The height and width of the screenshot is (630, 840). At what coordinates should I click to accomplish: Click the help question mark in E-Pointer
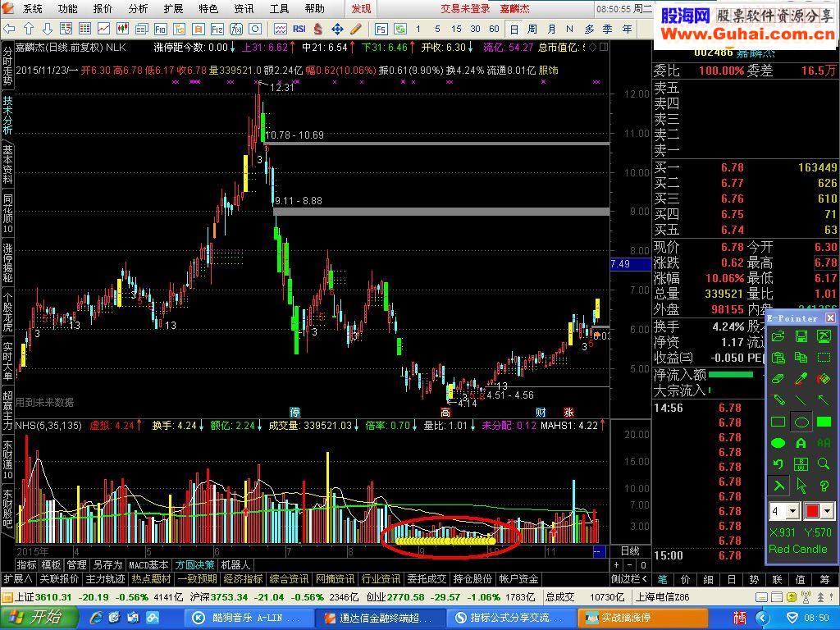824,486
